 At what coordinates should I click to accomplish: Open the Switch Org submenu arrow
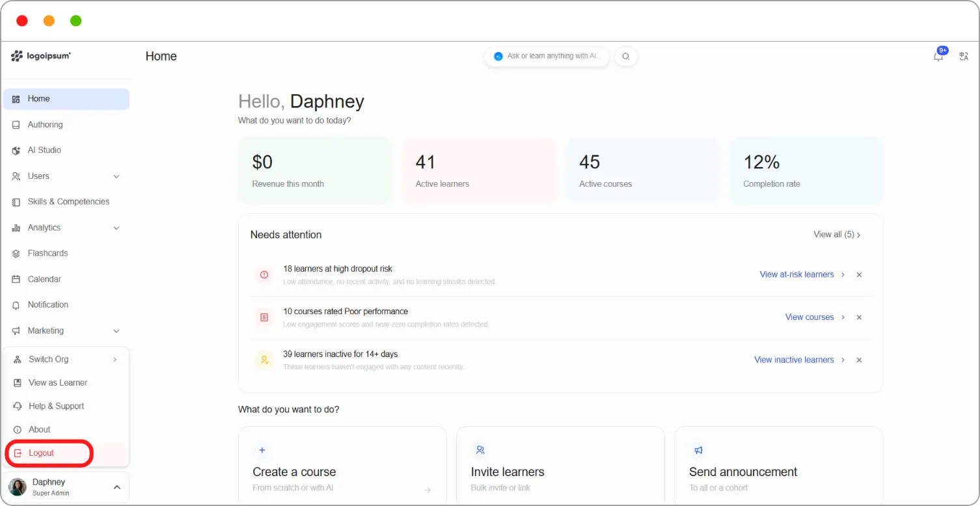coord(115,360)
